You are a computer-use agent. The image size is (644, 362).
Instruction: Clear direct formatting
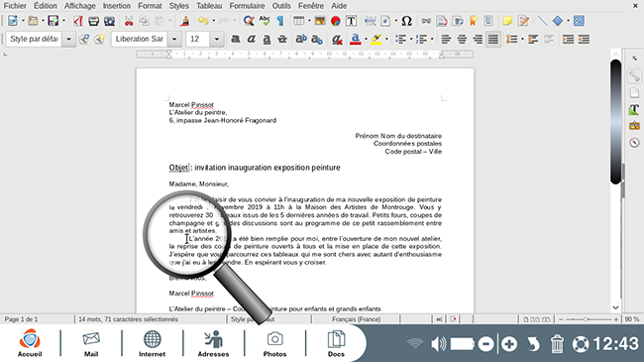(337, 39)
